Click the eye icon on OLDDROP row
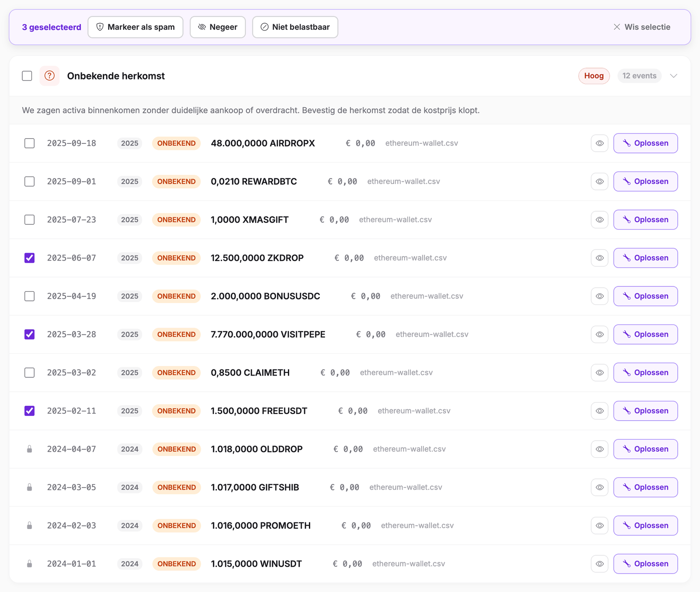The width and height of the screenshot is (700, 592). click(x=599, y=449)
